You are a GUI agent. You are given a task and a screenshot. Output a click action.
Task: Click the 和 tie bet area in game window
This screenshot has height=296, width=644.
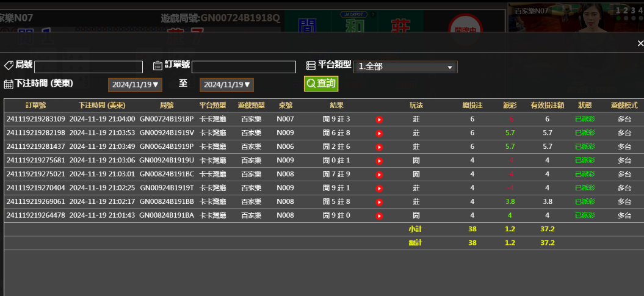pos(353,21)
